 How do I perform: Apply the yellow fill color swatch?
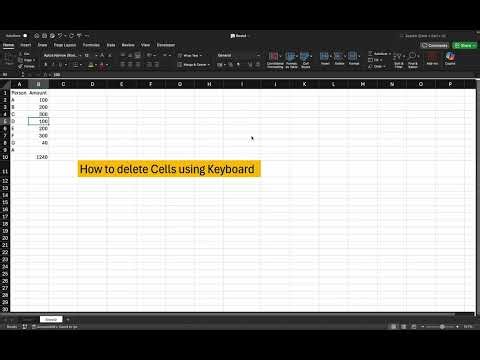point(91,65)
